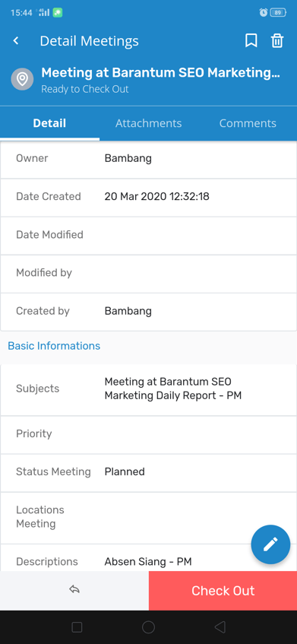Bookmark this meeting
The height and width of the screenshot is (644, 297).
click(x=251, y=40)
